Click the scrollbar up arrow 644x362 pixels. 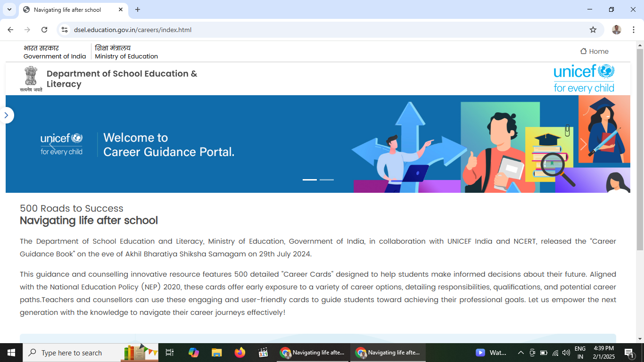point(640,45)
